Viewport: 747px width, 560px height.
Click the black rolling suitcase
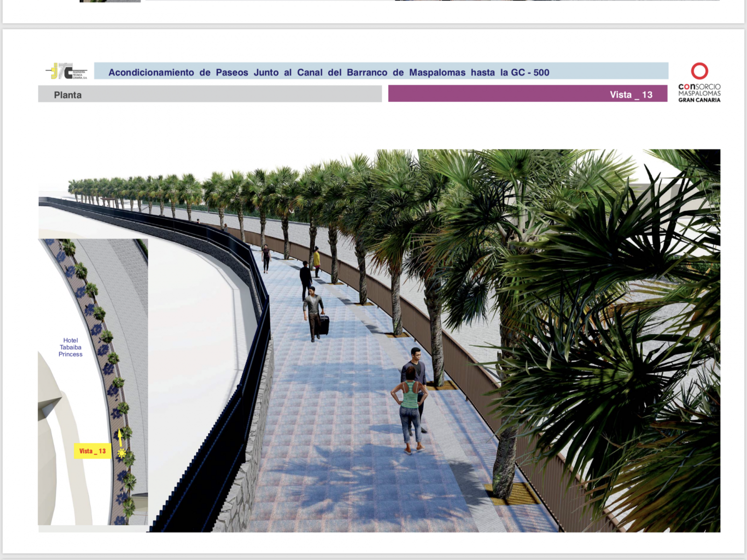click(324, 325)
